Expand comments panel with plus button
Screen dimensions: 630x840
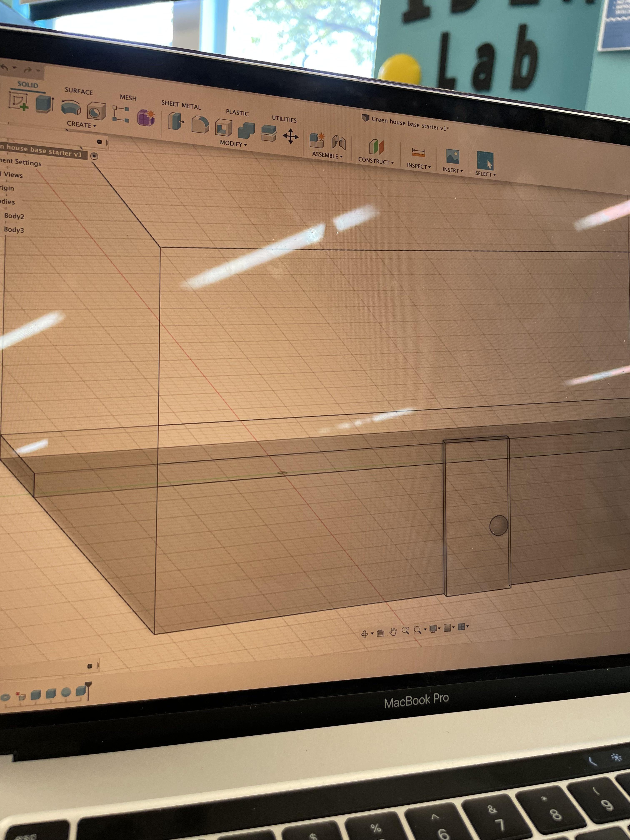coord(90,666)
